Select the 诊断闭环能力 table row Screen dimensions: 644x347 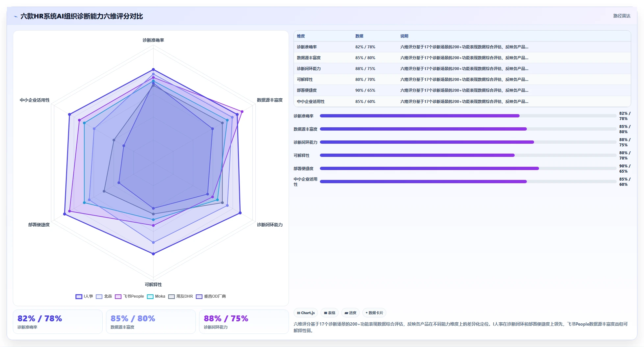pos(462,68)
